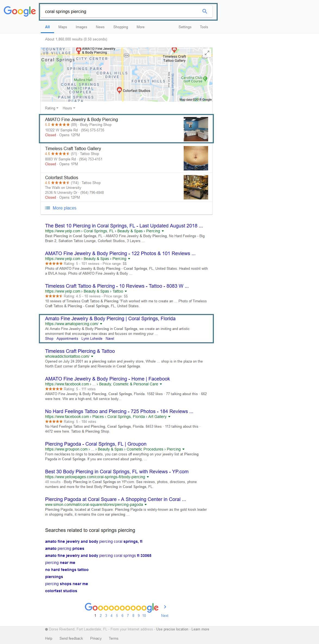The height and width of the screenshot is (644, 319).
Task: Open Amato Fine Jewelry Coral Springs, Florida website result
Action: (110, 318)
